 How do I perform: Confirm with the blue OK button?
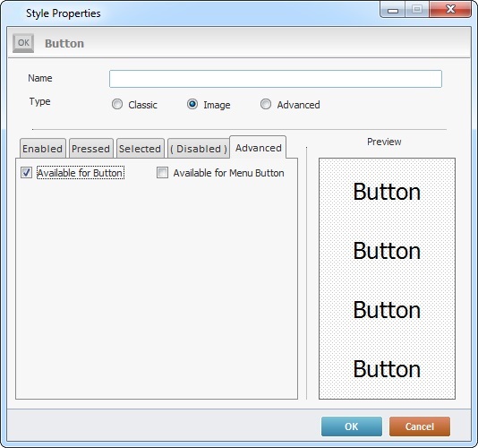pos(352,426)
